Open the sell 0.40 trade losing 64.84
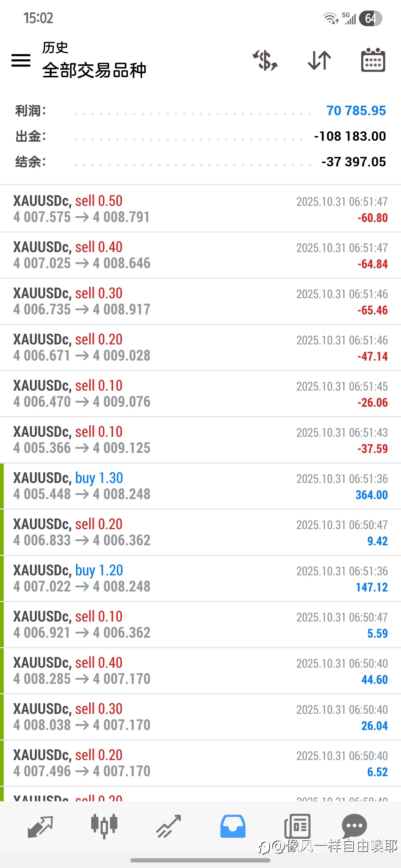The height and width of the screenshot is (868, 401). point(200,255)
